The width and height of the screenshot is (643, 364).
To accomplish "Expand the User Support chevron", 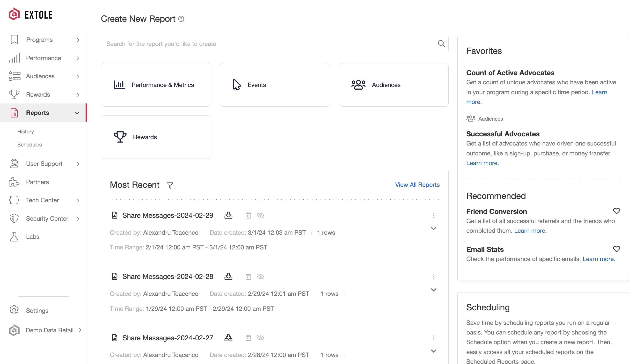I will click(x=78, y=164).
